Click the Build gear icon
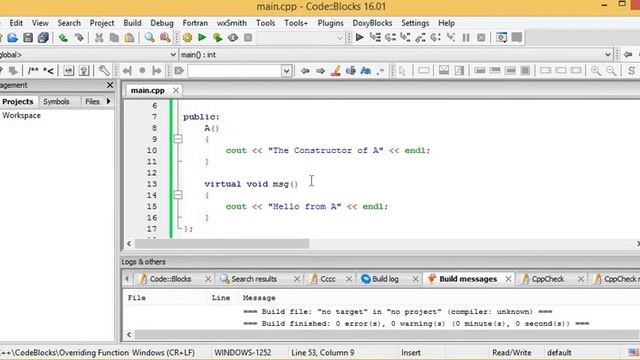Viewport: 640px width, 360px height. click(x=187, y=38)
